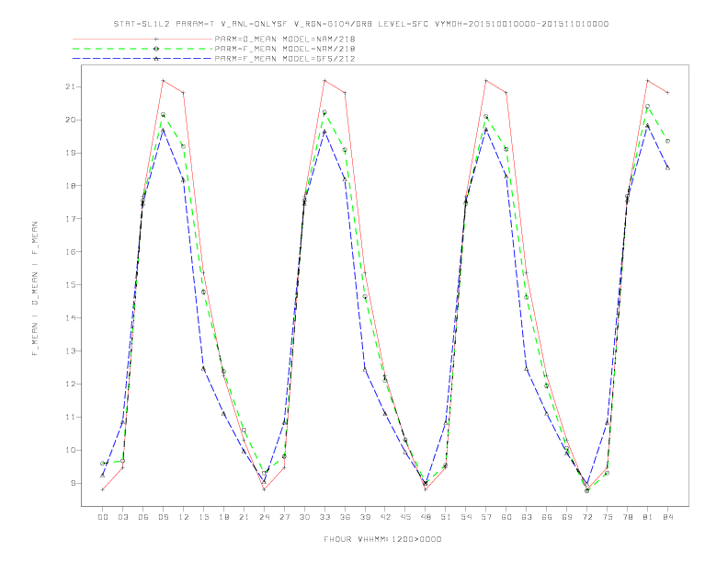Click the blue GFS triangle marker at hour 15
Screen dimensions: 728x563
coord(203,368)
